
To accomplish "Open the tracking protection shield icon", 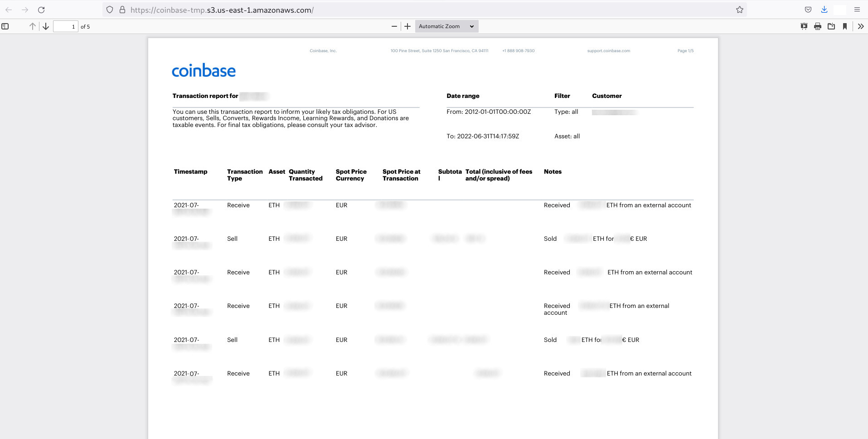I will tap(110, 10).
